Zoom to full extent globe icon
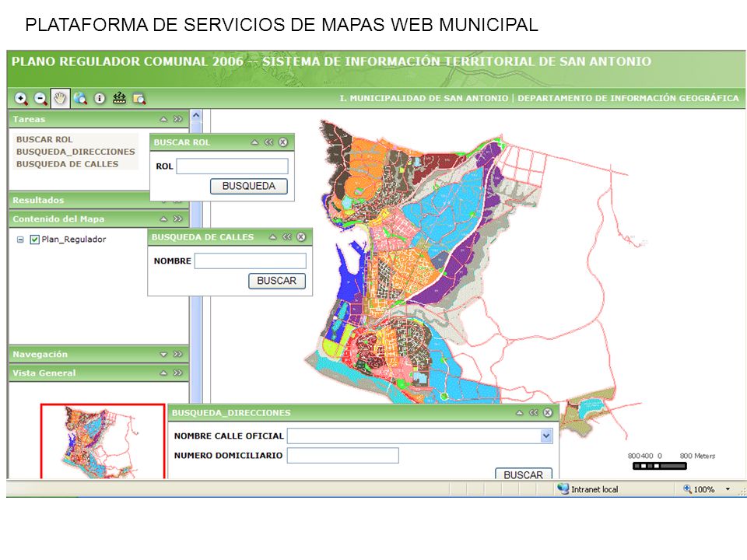 [x=80, y=99]
